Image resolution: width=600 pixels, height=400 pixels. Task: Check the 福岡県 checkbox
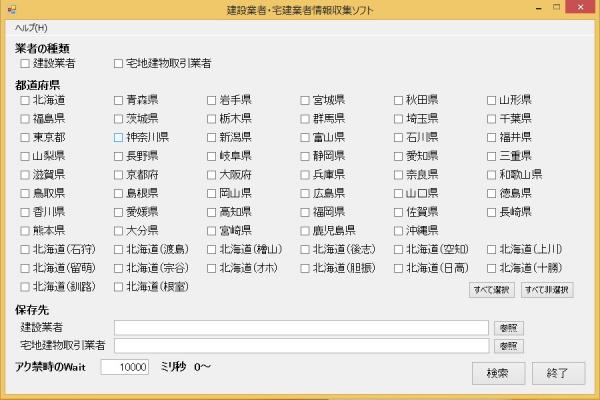coord(306,212)
